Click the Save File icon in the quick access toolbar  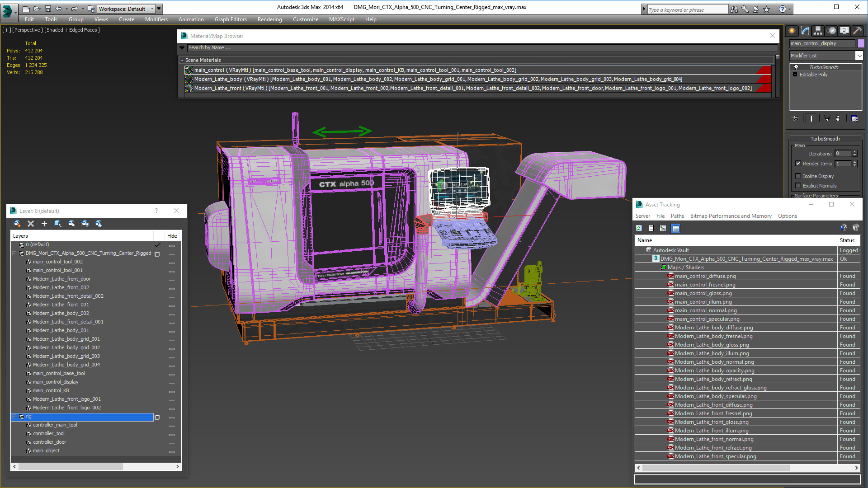[48, 9]
